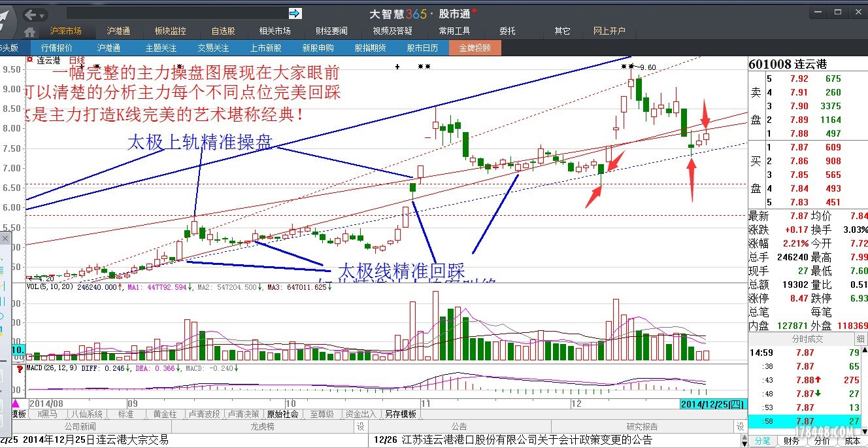Switch to the 上市新股 tab
Viewport: 868px width, 448px height.
point(265,48)
